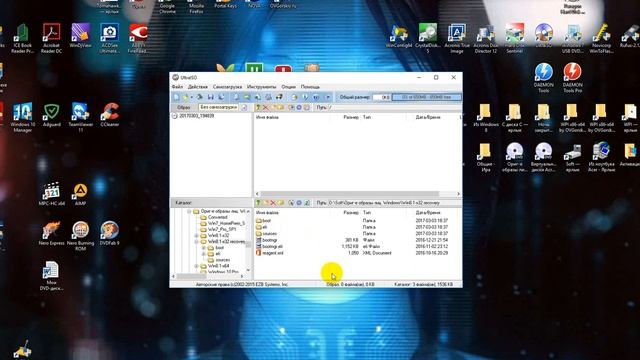640x360 pixels.
Task: Collapse the Ориг-е образы лиц. tree node
Action: [189, 211]
